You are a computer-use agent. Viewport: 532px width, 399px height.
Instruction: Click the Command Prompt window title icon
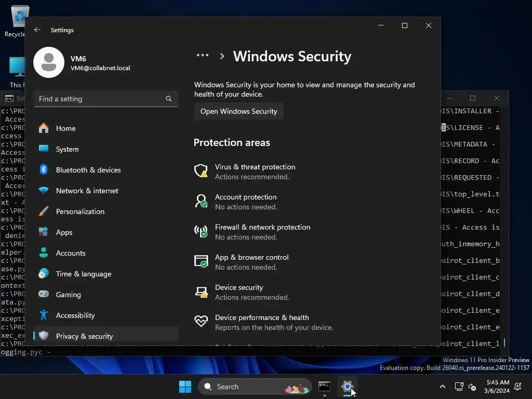pyautogui.click(x=9, y=99)
